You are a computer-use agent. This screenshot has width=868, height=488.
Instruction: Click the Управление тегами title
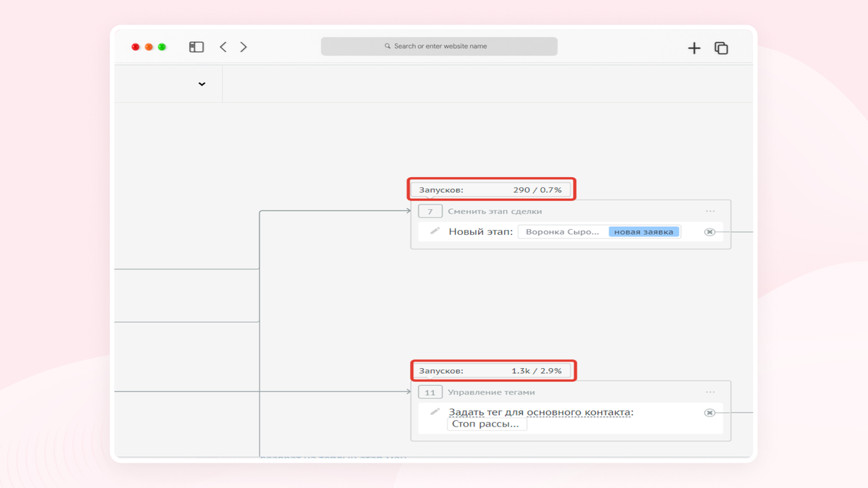[x=491, y=392]
